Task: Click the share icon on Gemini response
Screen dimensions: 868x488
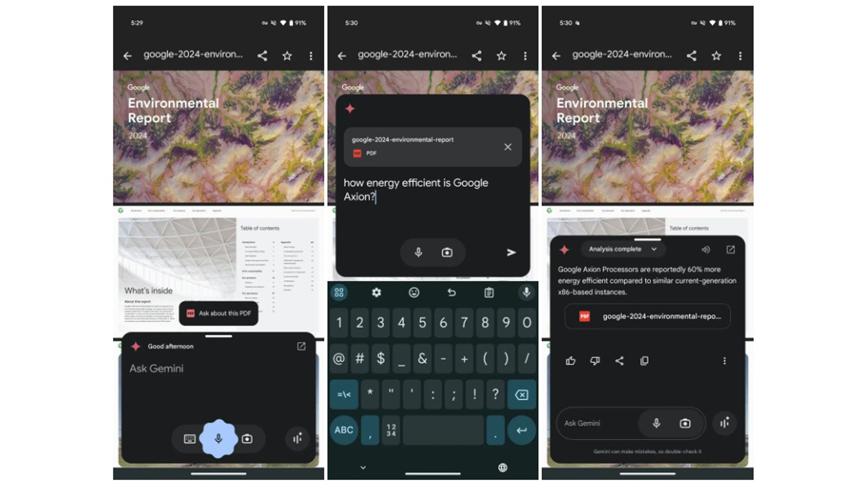Action: pyautogui.click(x=620, y=360)
